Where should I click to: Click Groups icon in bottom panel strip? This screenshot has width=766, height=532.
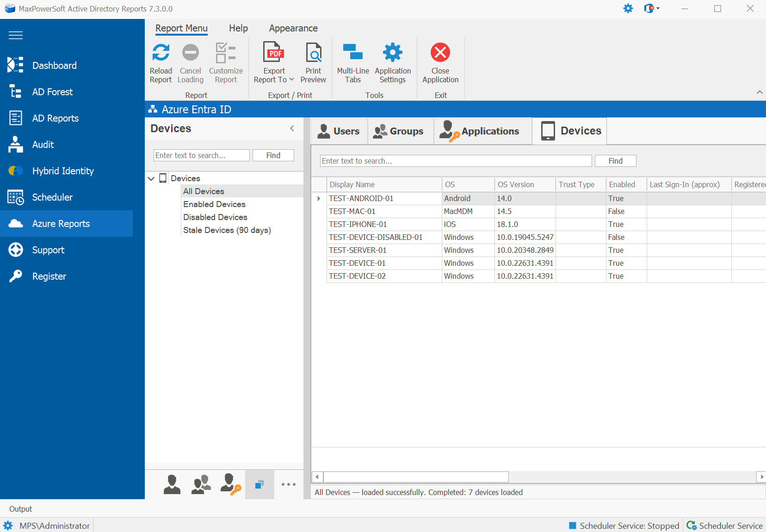pos(201,484)
